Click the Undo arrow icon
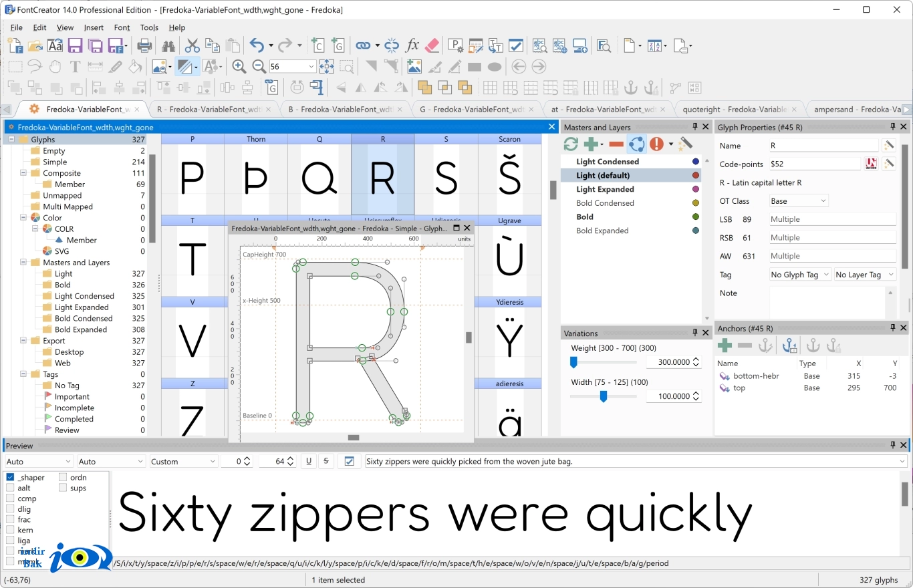 pos(257,45)
